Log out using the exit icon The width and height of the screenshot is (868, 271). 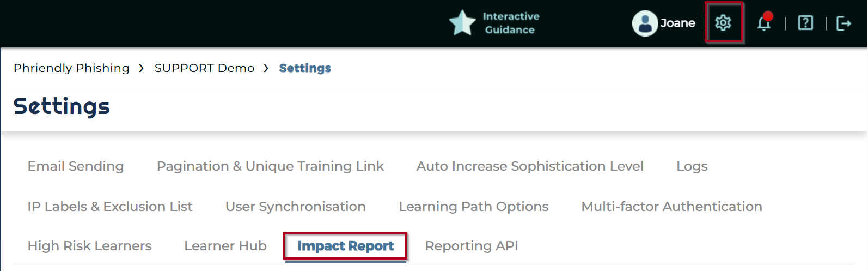(x=843, y=23)
